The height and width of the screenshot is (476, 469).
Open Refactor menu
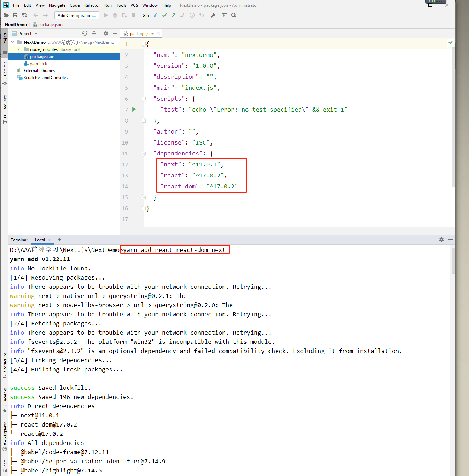click(x=92, y=5)
